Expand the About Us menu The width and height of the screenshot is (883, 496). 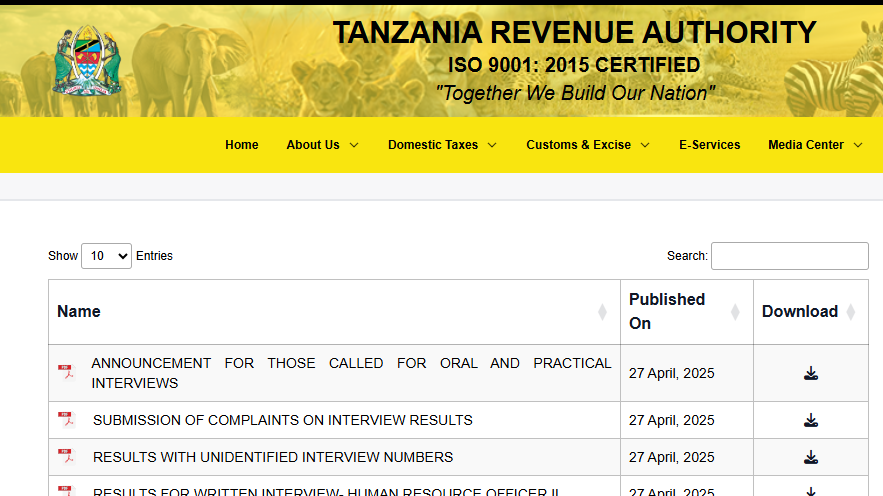[322, 145]
